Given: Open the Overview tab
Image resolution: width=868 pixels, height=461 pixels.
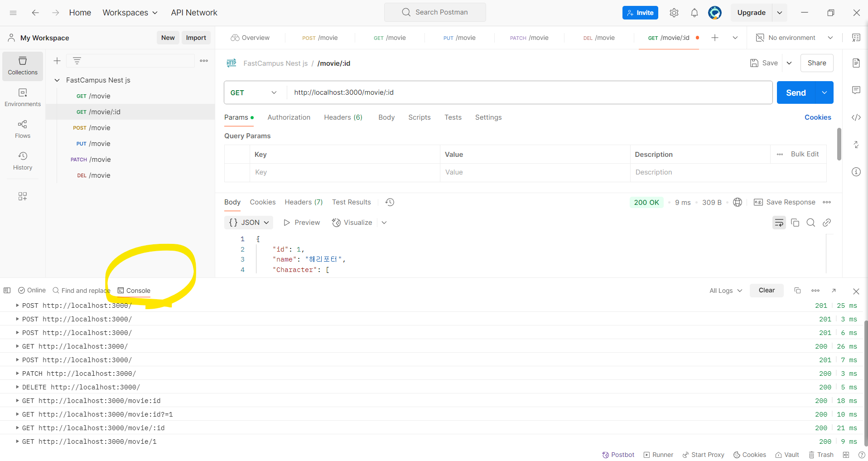Looking at the screenshot, I should (250, 38).
